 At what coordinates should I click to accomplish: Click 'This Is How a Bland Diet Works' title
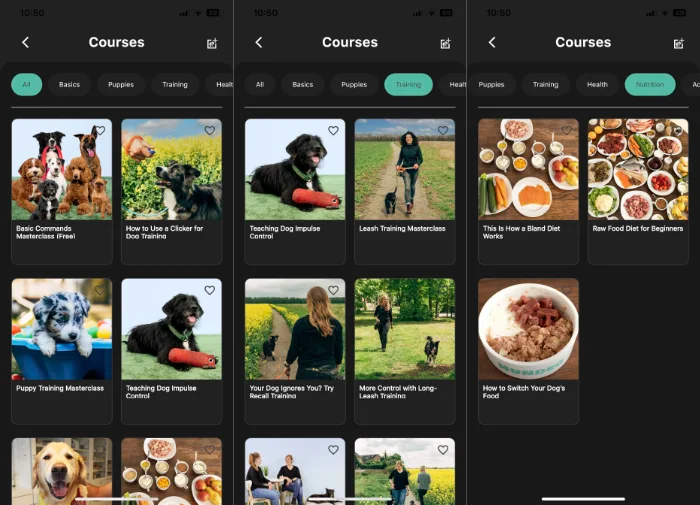coord(521,232)
